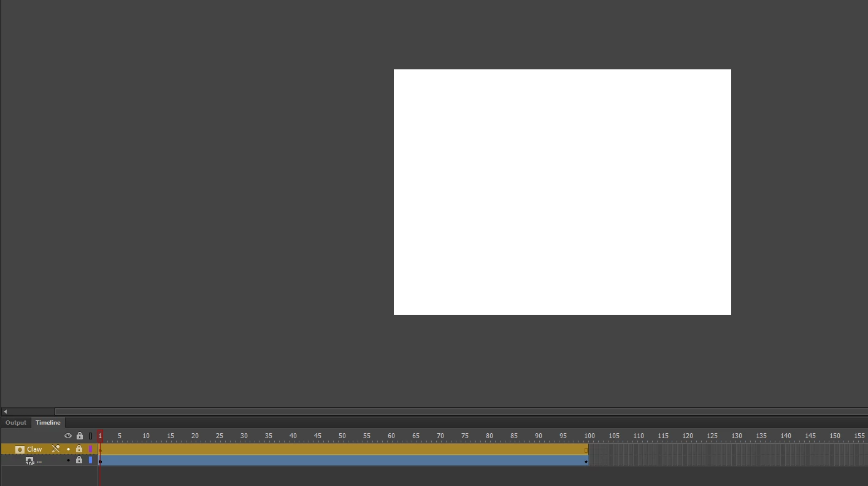Toggle visibility dot of the Claw layer
This screenshot has width=868, height=486.
68,449
